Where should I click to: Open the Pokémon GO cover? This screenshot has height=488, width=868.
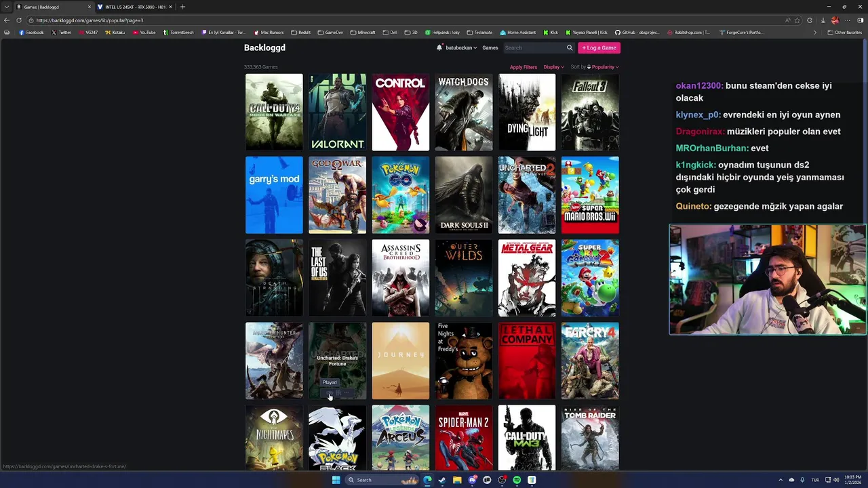(x=400, y=195)
